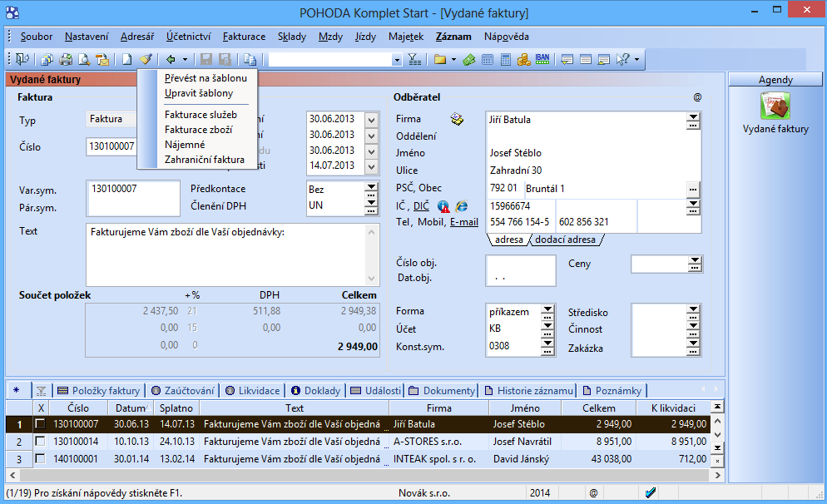
Task: Click the yellow folder toolbar icon
Action: (440, 60)
